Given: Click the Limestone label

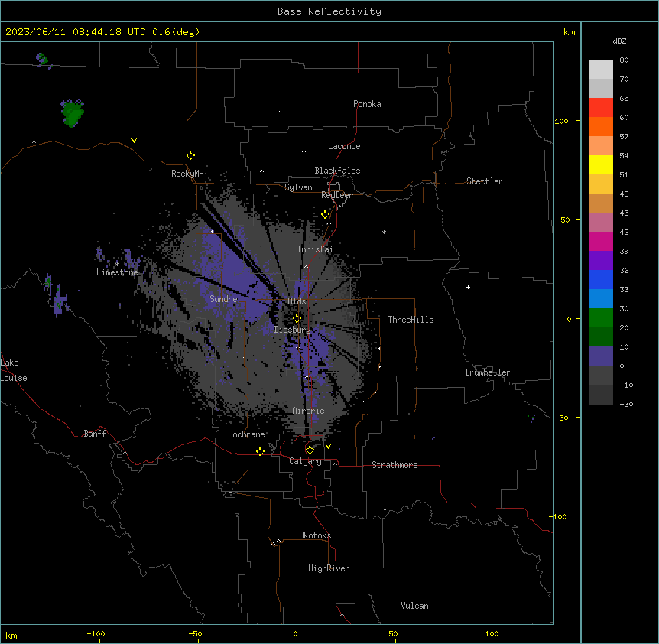Looking at the screenshot, I should pyautogui.click(x=117, y=272).
